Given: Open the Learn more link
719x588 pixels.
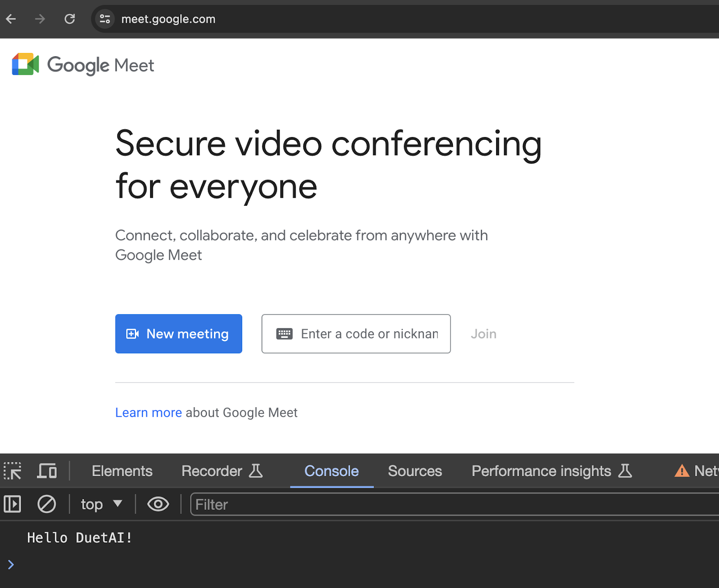Looking at the screenshot, I should point(148,413).
